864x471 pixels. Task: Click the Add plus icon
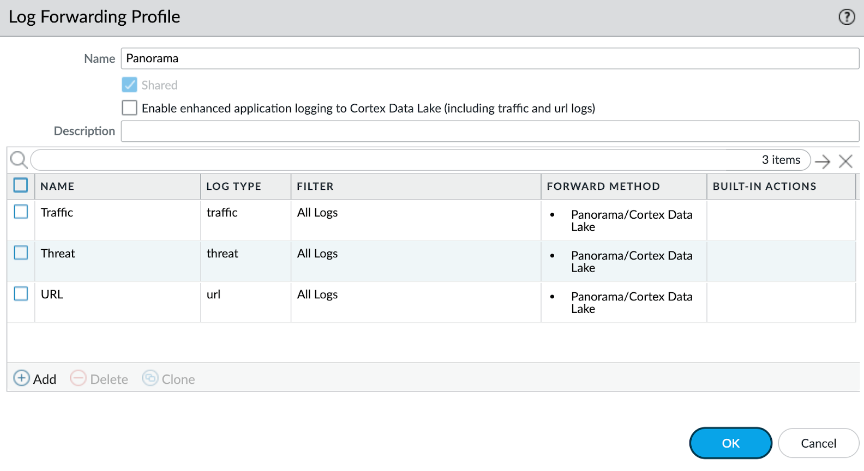(21, 379)
